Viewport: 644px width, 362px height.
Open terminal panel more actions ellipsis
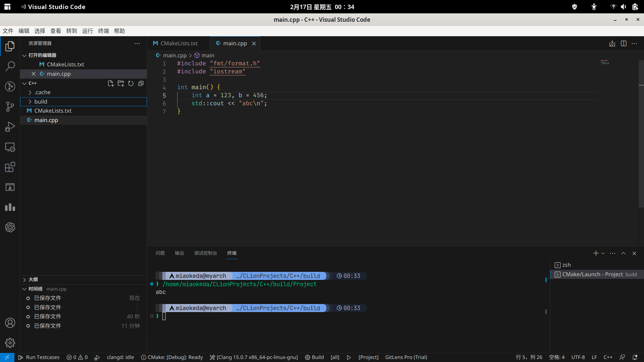coord(612,253)
